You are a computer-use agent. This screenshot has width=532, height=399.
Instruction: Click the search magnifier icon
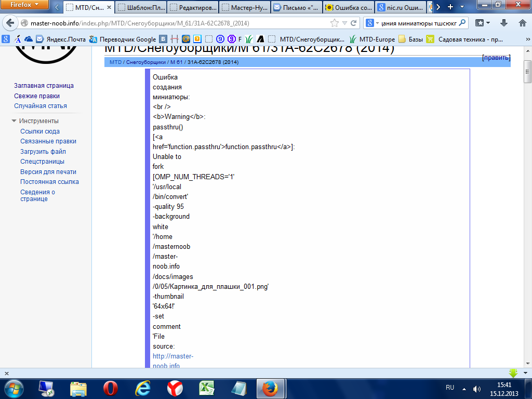[462, 23]
